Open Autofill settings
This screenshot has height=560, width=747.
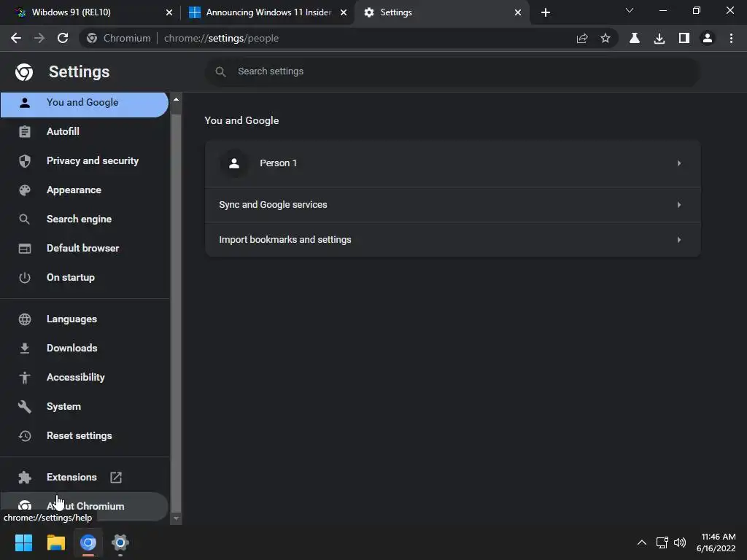coord(85,131)
